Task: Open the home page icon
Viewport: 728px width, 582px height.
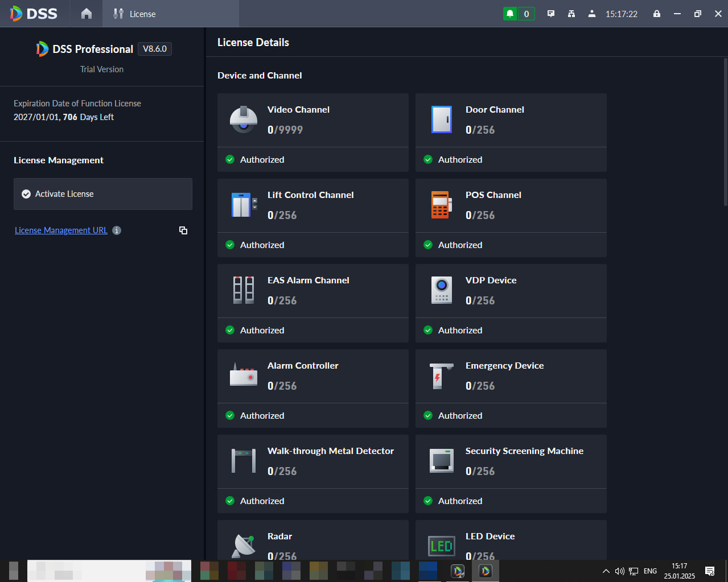Action: tap(87, 14)
